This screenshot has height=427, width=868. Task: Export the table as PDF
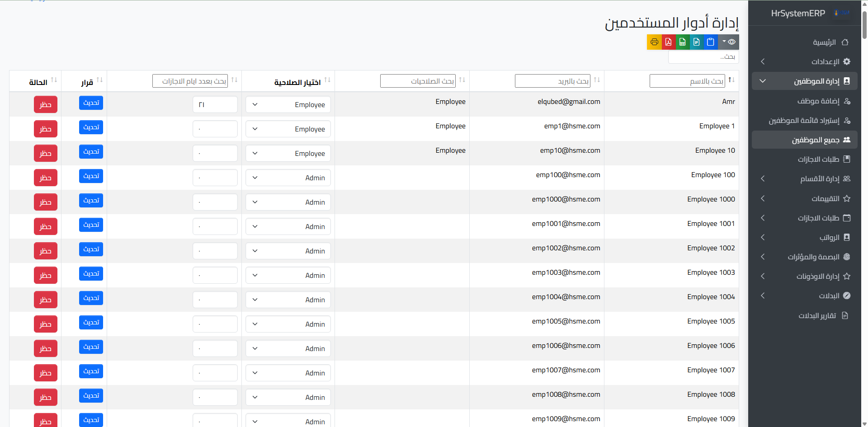click(668, 42)
